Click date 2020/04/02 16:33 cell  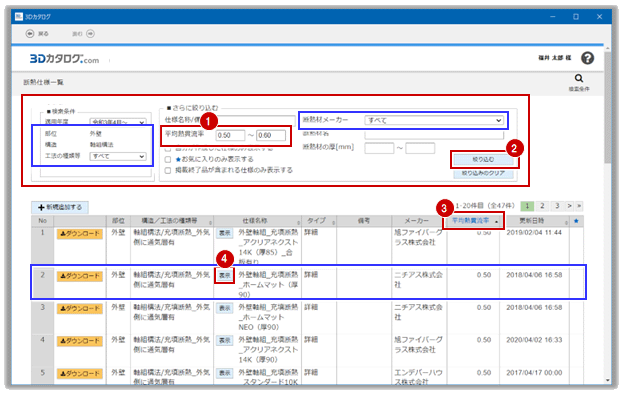click(x=534, y=340)
